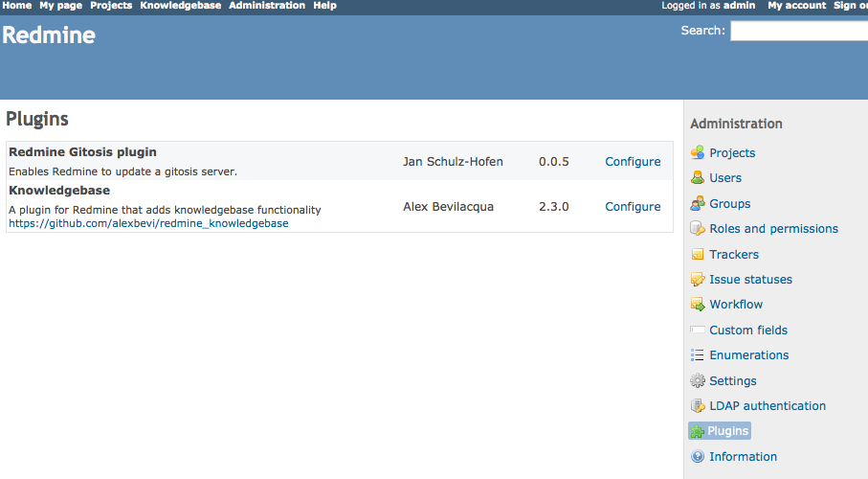Open the redmine_knowledgebase GitHub URL
868x479 pixels.
click(148, 223)
